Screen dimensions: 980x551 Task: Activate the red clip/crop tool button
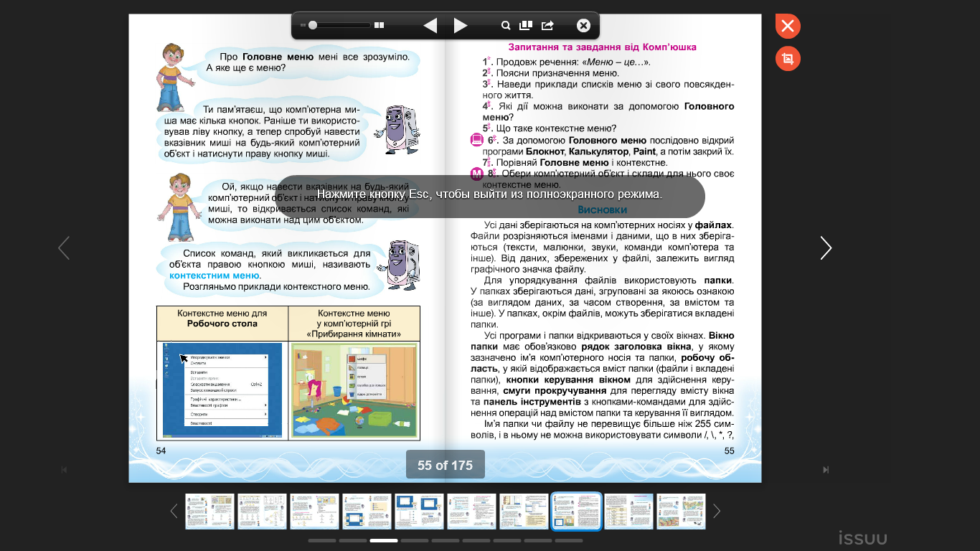click(788, 59)
